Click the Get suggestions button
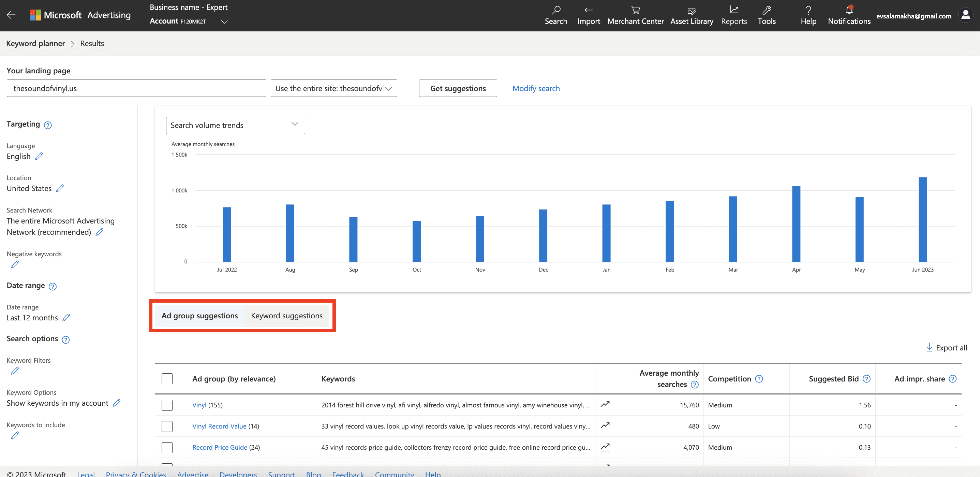Image resolution: width=980 pixels, height=477 pixels. click(x=458, y=88)
